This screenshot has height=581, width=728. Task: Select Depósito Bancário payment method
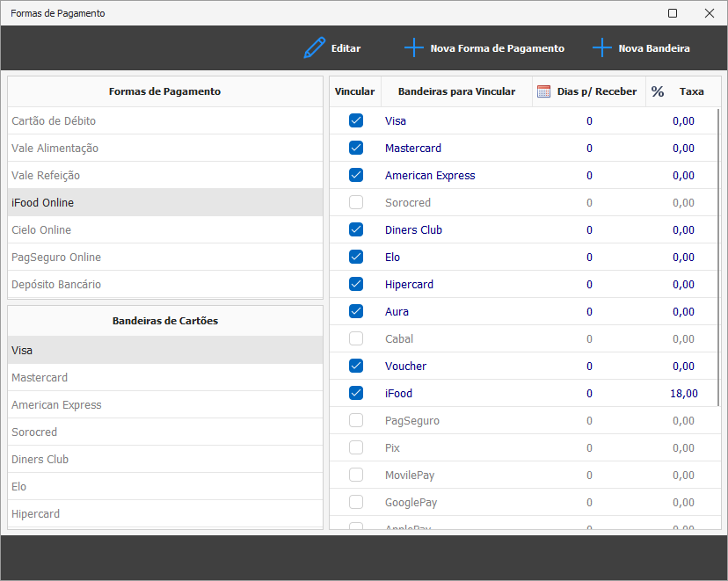(56, 285)
